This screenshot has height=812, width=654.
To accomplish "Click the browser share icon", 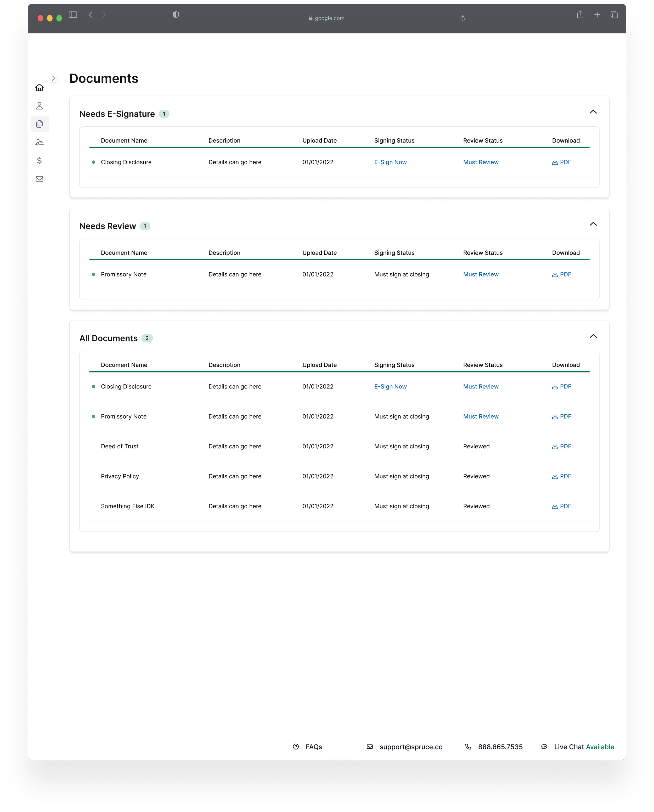I will (x=580, y=15).
